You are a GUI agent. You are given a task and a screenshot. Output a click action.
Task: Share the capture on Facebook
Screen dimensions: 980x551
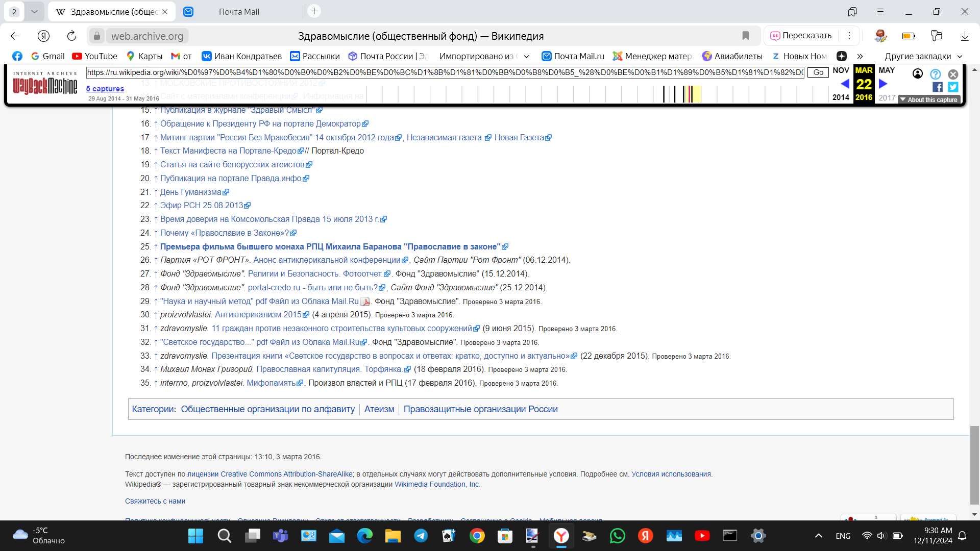938,87
